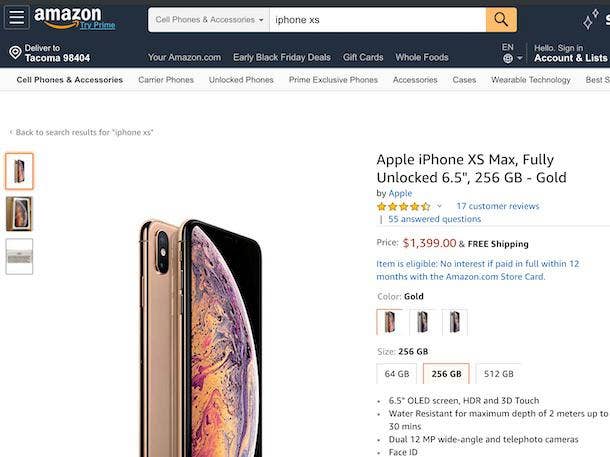Click the search field containing iphone xs
Viewport: 610px width, 457px height.
(x=377, y=20)
